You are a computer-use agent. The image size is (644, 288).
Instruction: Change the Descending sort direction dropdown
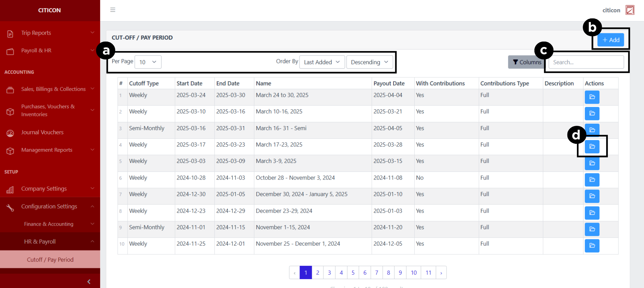[x=369, y=62]
